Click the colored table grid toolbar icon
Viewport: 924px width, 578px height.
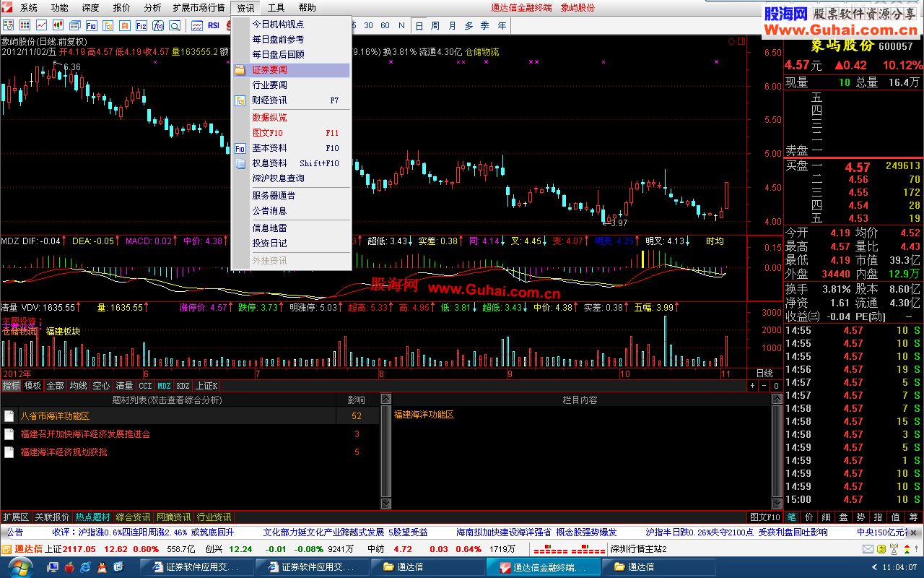[25, 25]
